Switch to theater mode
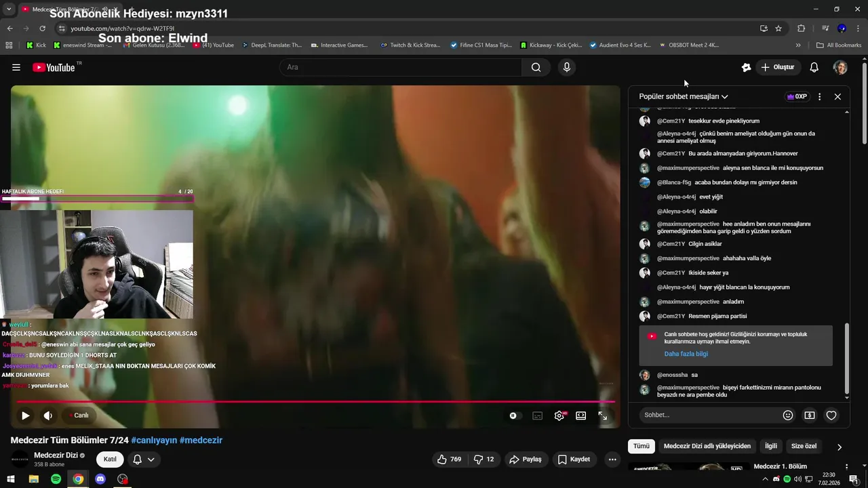This screenshot has height=488, width=868. 581,415
